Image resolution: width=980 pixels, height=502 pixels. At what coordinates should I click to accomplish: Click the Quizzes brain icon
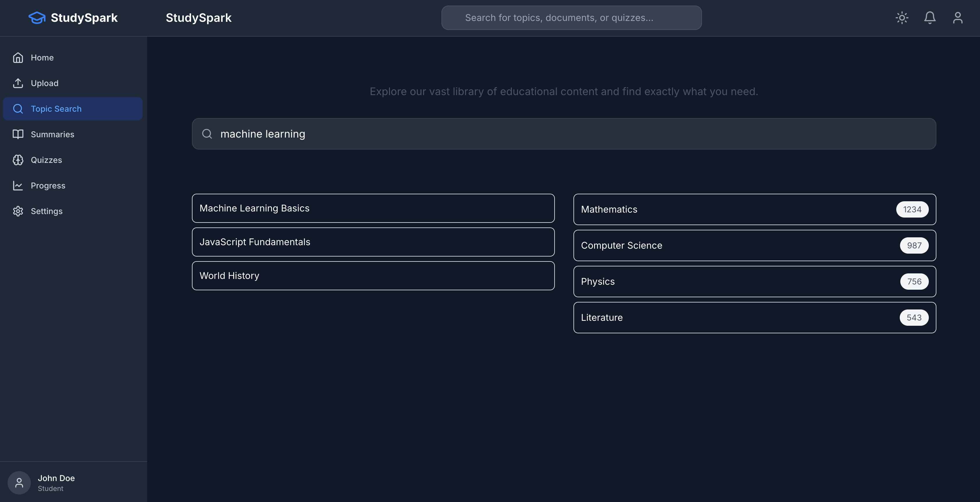(18, 160)
